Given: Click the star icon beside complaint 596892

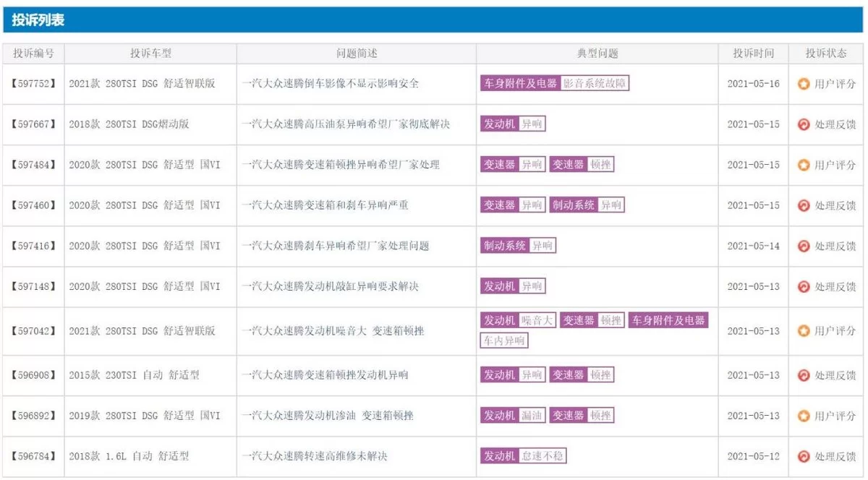Looking at the screenshot, I should tap(806, 416).
